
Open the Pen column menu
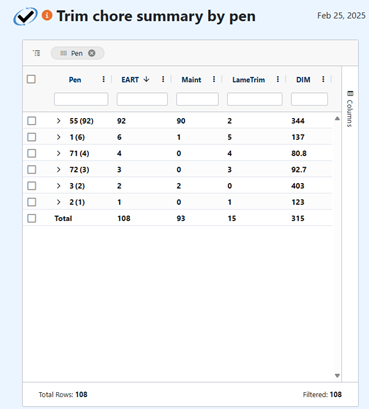(104, 79)
